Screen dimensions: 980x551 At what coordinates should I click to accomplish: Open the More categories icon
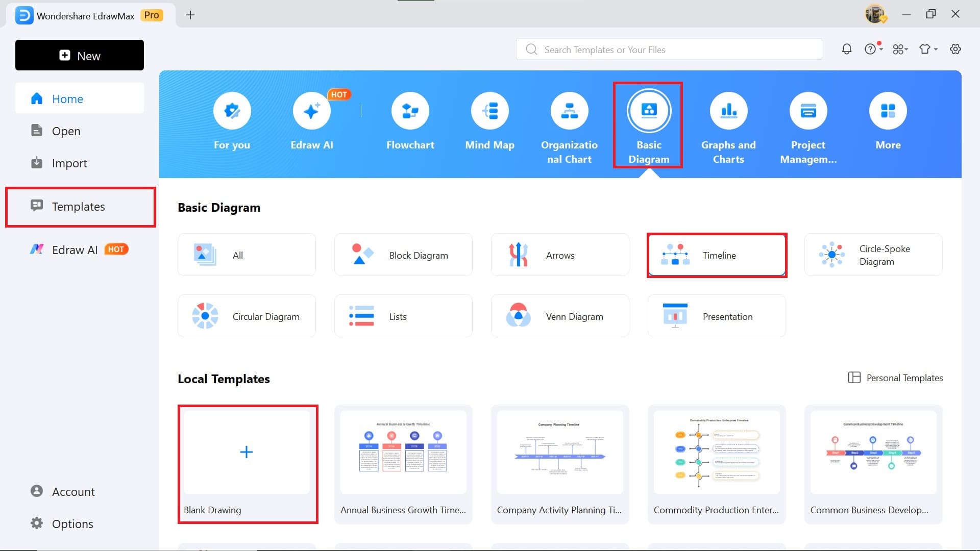tap(888, 111)
